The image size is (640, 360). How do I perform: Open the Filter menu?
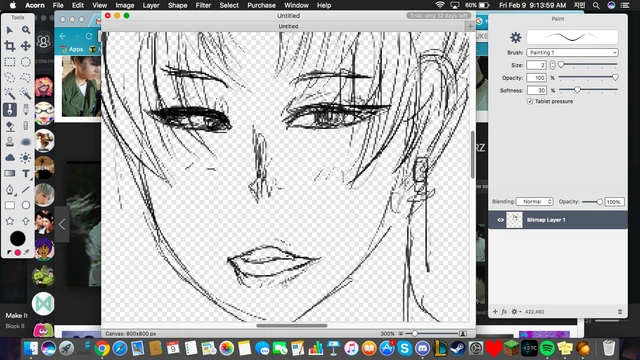[203, 5]
